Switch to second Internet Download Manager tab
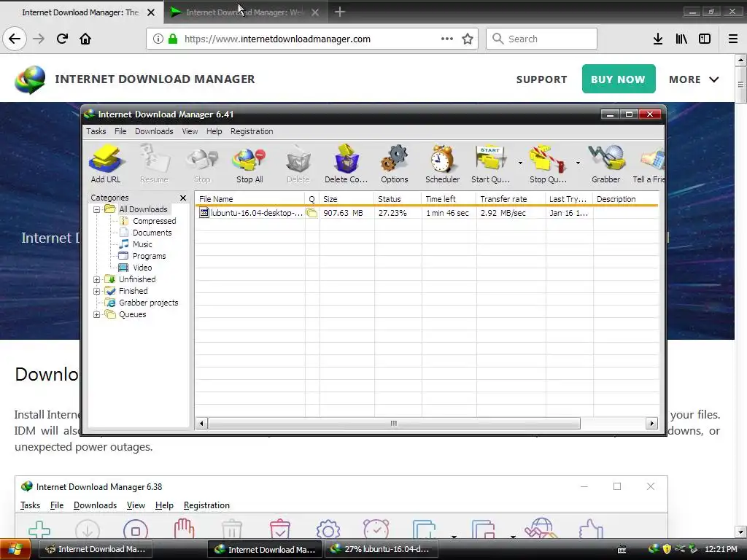The width and height of the screenshot is (747, 560). point(245,12)
